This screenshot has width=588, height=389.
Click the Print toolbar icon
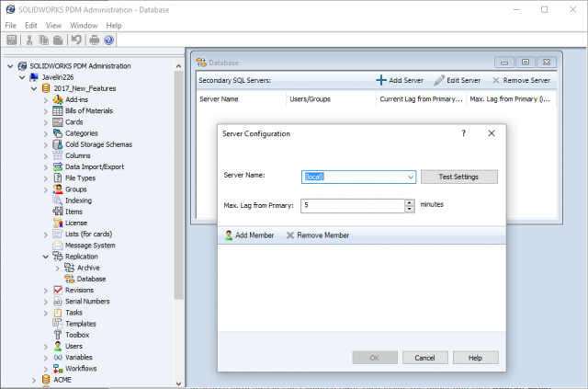coord(94,40)
